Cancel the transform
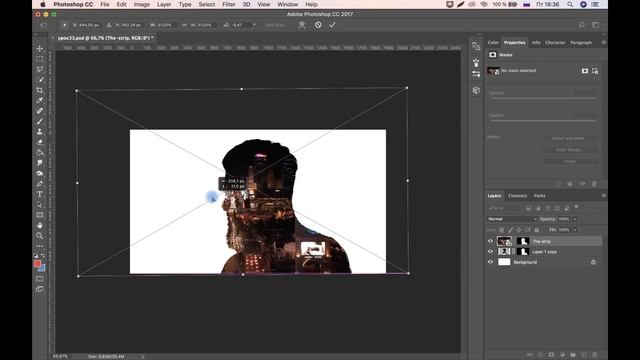Image resolution: width=640 pixels, height=360 pixels. point(318,25)
